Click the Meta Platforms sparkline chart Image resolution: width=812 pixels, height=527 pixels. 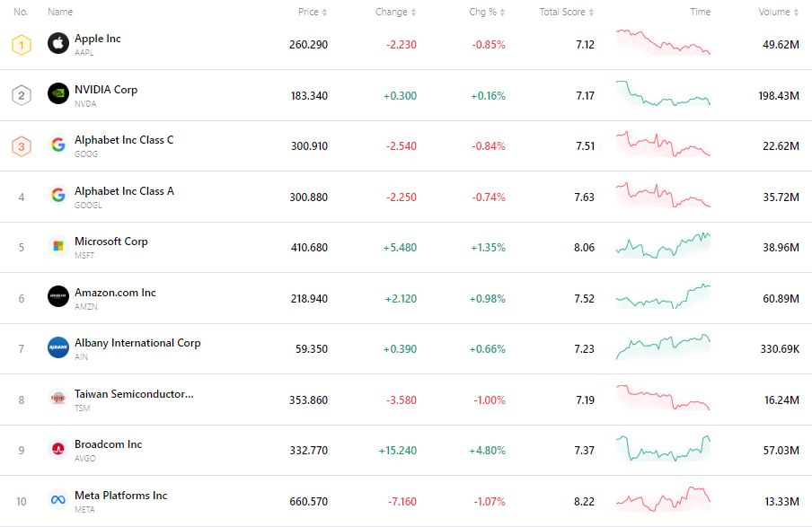(x=664, y=501)
